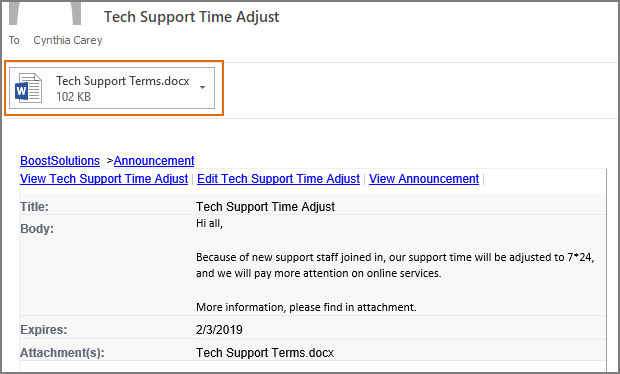Click the Title field value text

coord(265,206)
